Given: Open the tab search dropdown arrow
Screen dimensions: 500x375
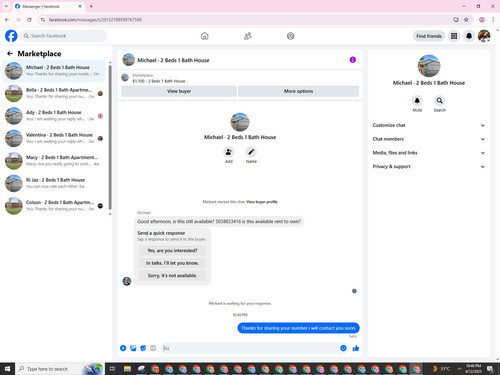Looking at the screenshot, I should pyautogui.click(x=6, y=6).
